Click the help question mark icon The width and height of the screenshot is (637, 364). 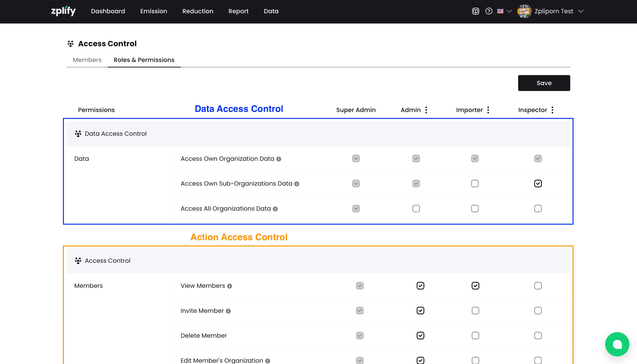[x=489, y=11]
